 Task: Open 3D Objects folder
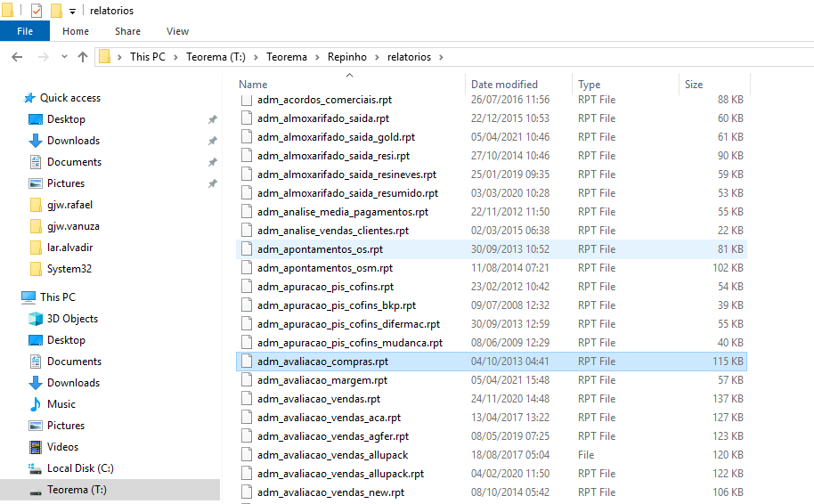pos(72,319)
